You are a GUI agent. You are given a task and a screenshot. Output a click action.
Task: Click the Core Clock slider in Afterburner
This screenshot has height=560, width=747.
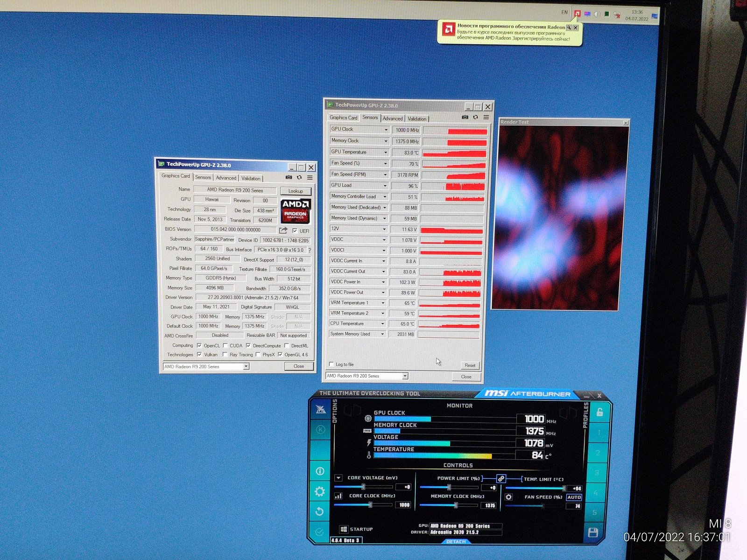click(x=364, y=505)
